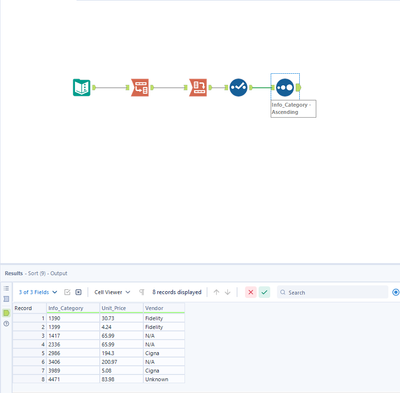Click the Info_Category column header

pyautogui.click(x=73, y=308)
